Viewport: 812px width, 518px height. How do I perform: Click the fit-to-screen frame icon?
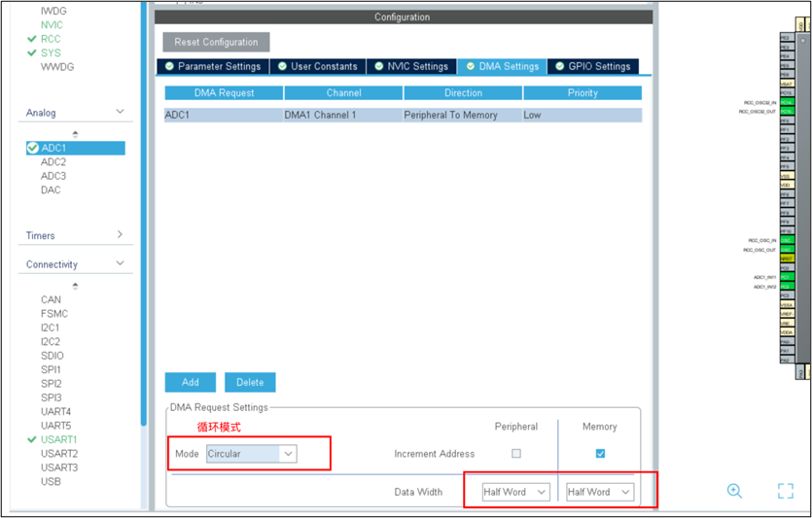coord(786,491)
